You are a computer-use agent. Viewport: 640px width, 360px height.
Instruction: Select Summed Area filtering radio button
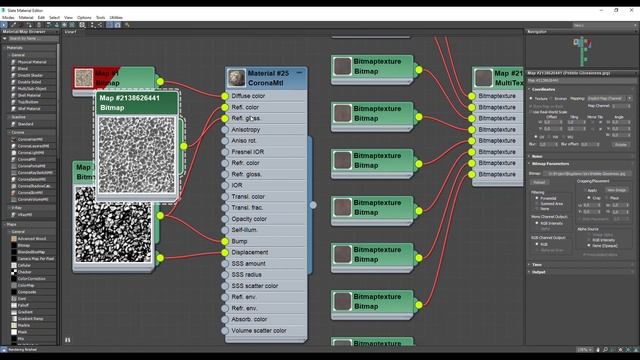coord(537,203)
